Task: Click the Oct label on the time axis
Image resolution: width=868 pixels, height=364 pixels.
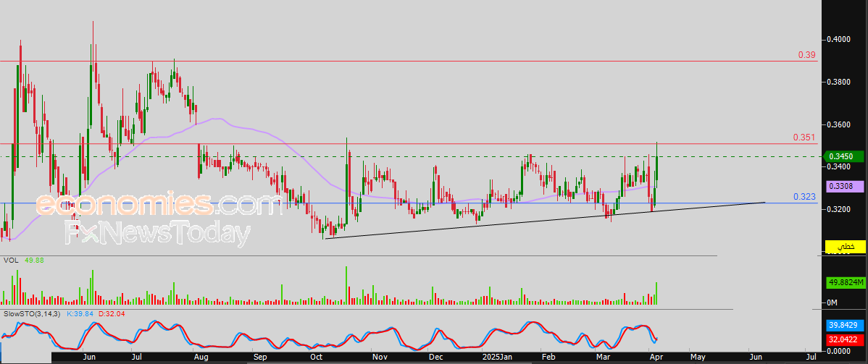Action: 317,357
